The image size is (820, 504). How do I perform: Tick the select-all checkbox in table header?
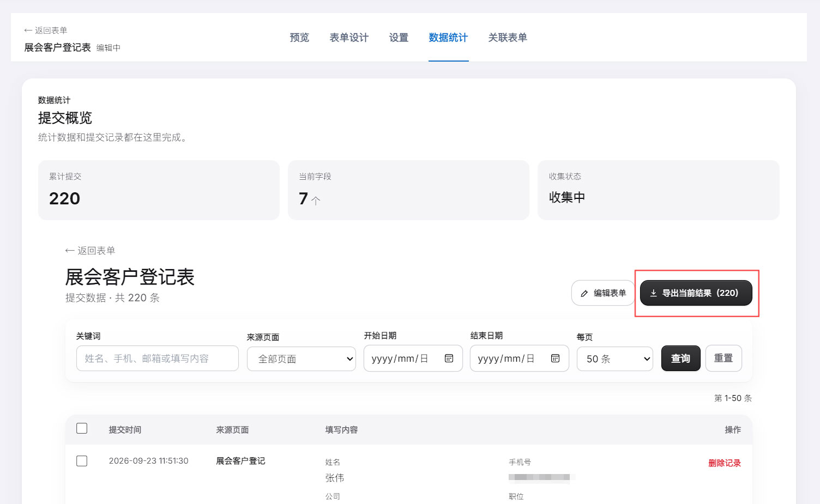coord(82,428)
